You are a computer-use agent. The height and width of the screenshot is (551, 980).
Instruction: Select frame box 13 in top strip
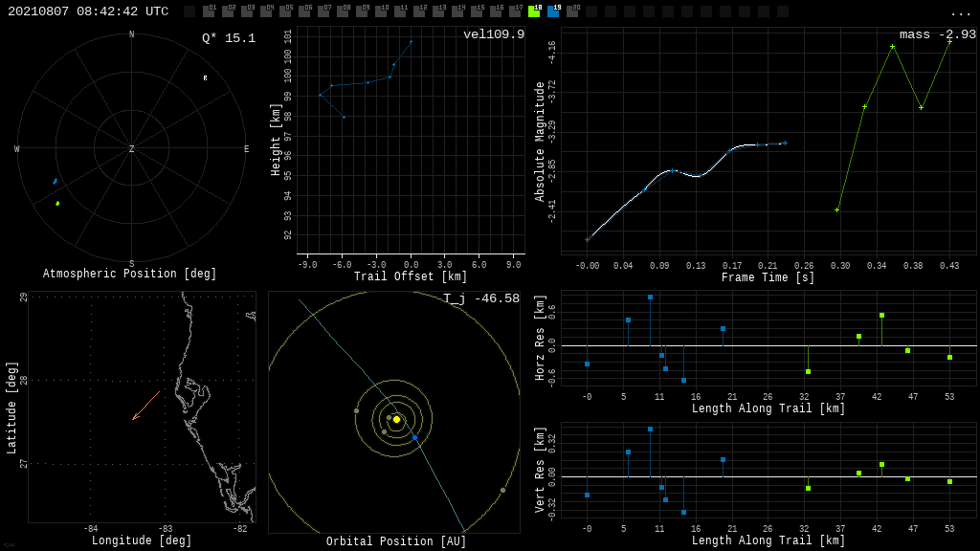438,11
